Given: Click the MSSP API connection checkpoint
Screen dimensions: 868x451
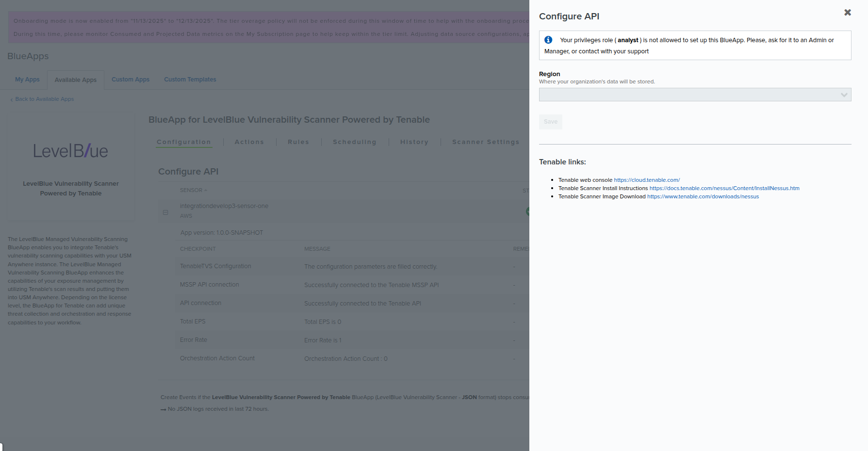Looking at the screenshot, I should pos(210,285).
